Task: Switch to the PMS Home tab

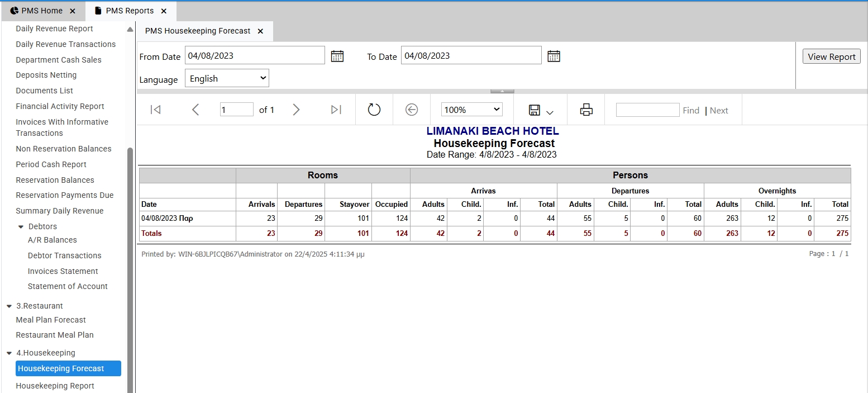Action: (x=42, y=11)
